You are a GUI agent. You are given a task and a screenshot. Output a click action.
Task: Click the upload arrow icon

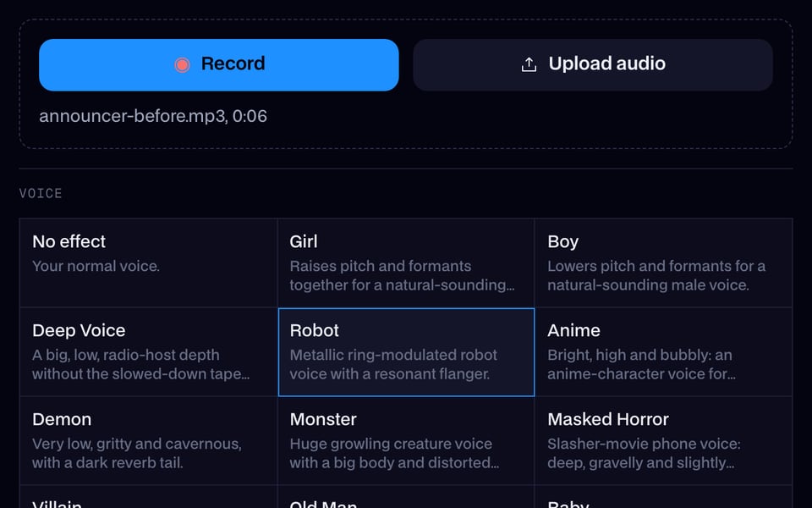pos(529,65)
